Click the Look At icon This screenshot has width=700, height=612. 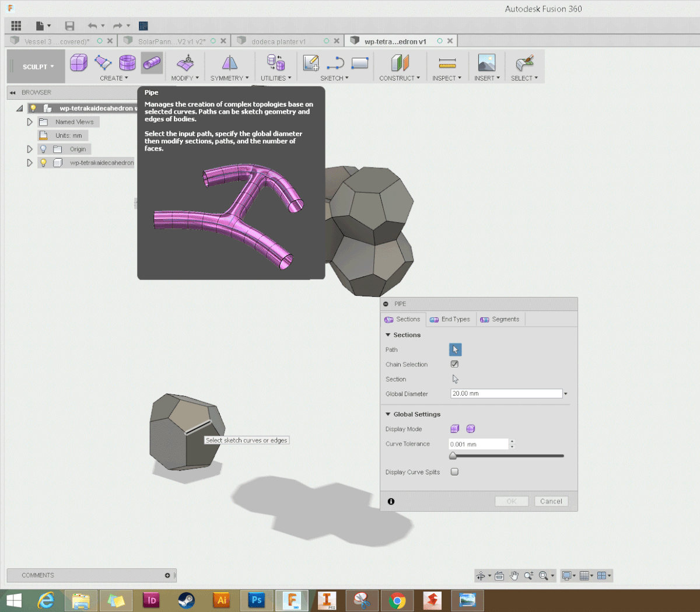tap(499, 576)
